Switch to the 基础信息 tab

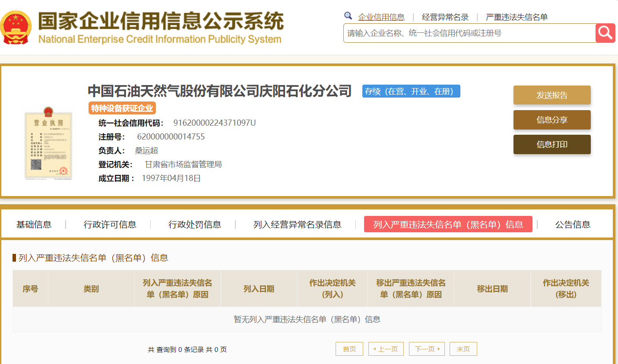click(x=34, y=225)
